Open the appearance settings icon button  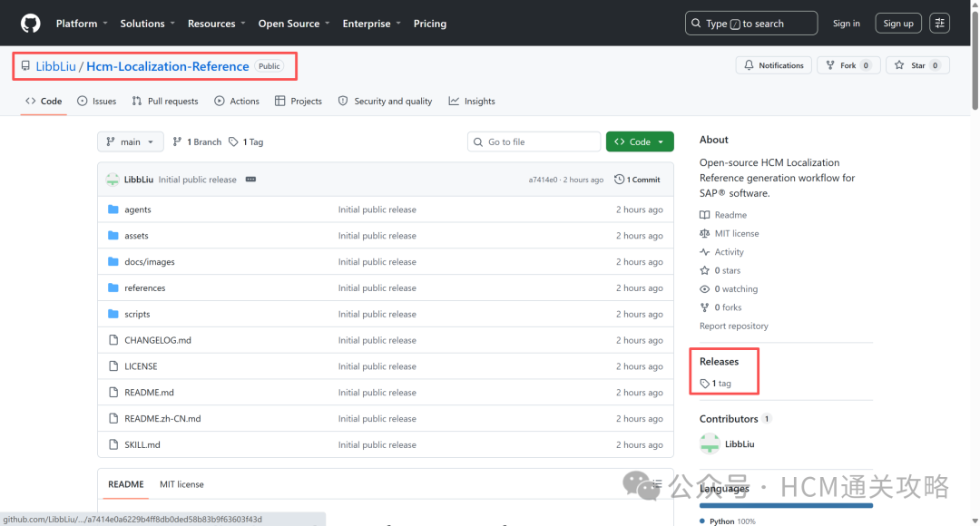(x=939, y=23)
